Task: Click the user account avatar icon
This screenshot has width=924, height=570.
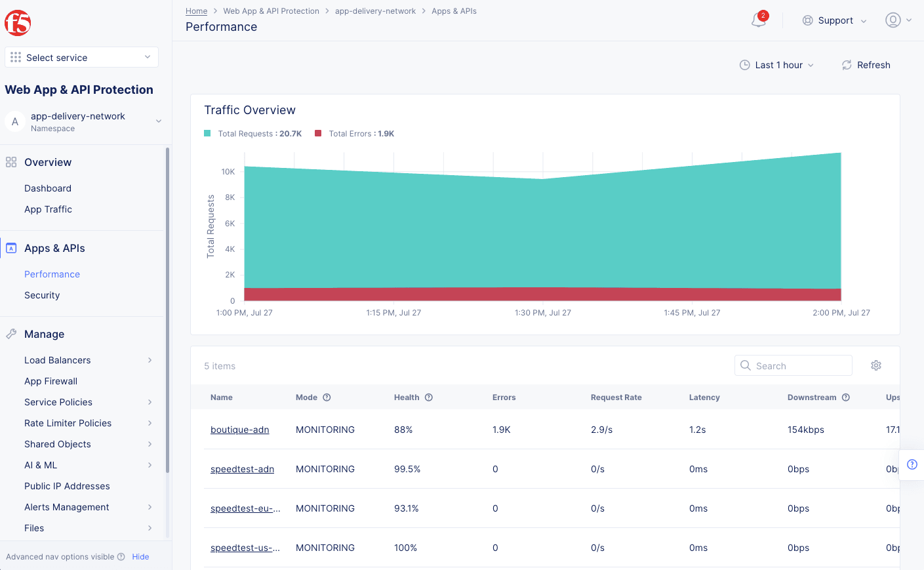Action: coord(893,20)
